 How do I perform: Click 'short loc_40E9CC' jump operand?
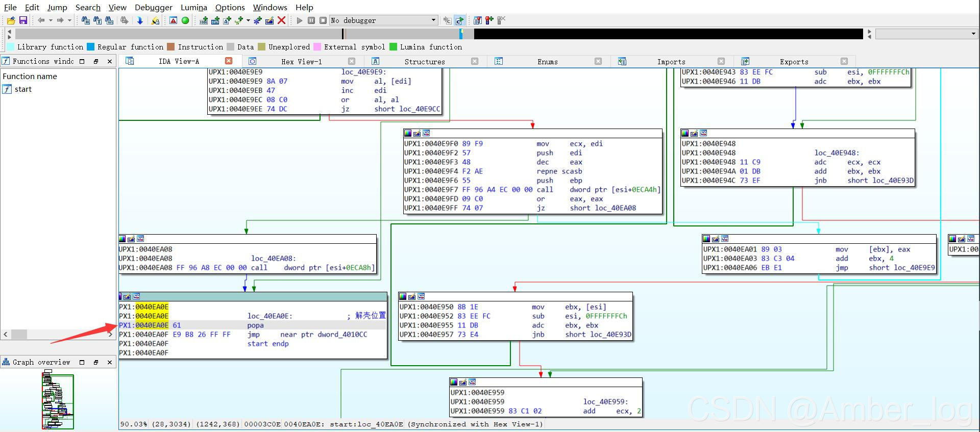point(407,109)
